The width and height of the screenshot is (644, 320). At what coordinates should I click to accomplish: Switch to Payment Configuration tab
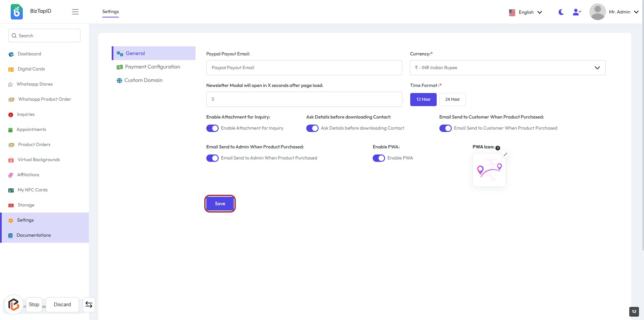pyautogui.click(x=152, y=67)
